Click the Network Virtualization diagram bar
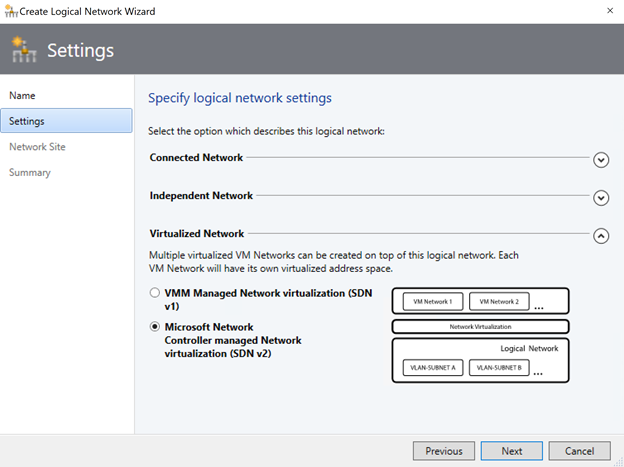This screenshot has width=624, height=467. 480,326
